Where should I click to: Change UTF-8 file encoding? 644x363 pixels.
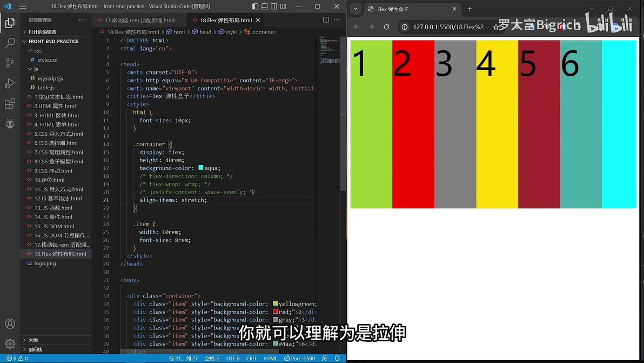tap(233, 359)
